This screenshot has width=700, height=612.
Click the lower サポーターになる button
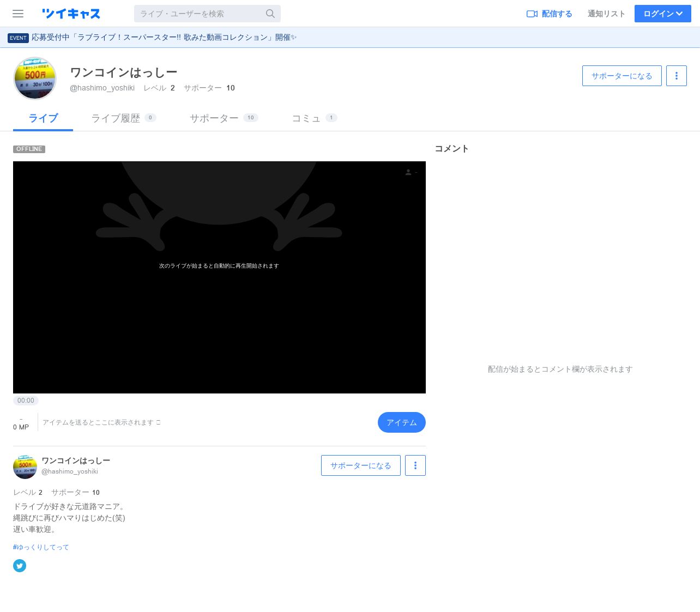coord(361,465)
